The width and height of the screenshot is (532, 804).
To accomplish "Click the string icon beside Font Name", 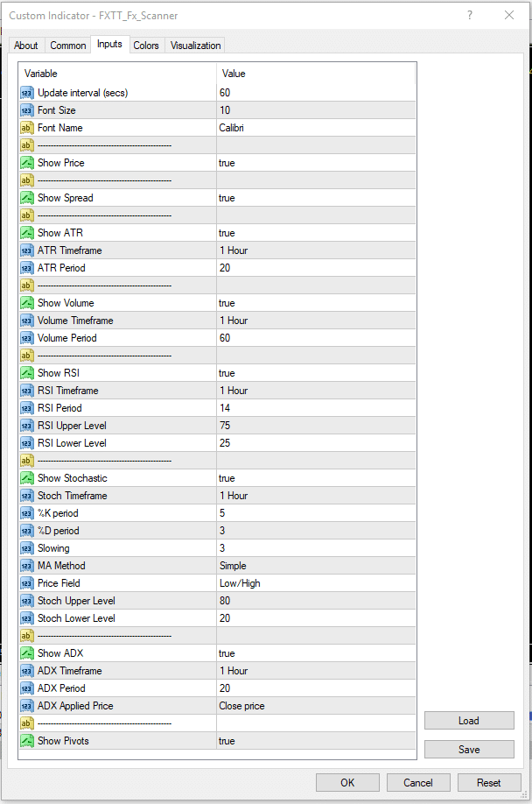I will [27, 128].
